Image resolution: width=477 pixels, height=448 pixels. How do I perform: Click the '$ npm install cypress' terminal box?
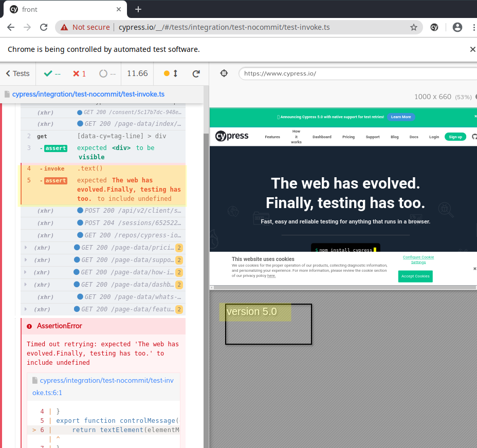pyautogui.click(x=345, y=248)
